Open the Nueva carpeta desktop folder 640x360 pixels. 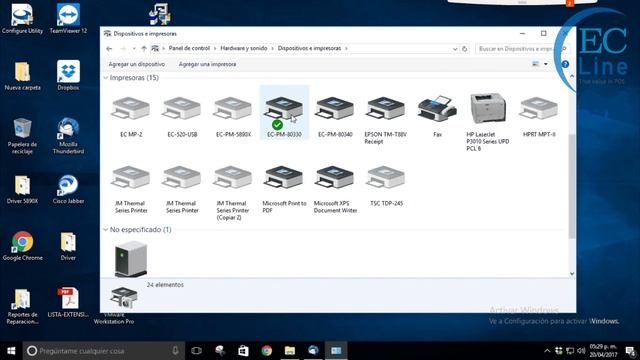pyautogui.click(x=22, y=76)
